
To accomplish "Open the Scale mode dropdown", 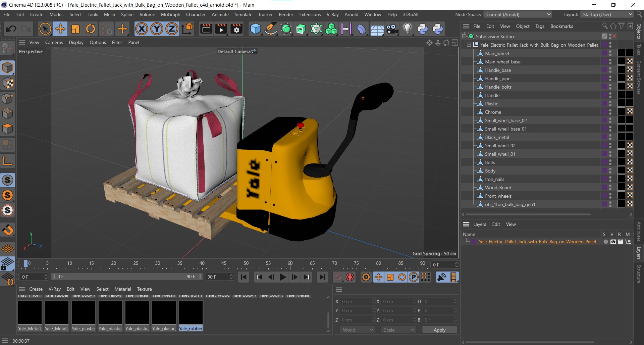I will point(398,330).
